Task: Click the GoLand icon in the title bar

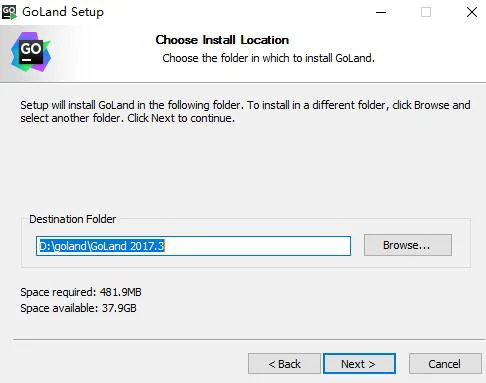Action: (x=9, y=12)
